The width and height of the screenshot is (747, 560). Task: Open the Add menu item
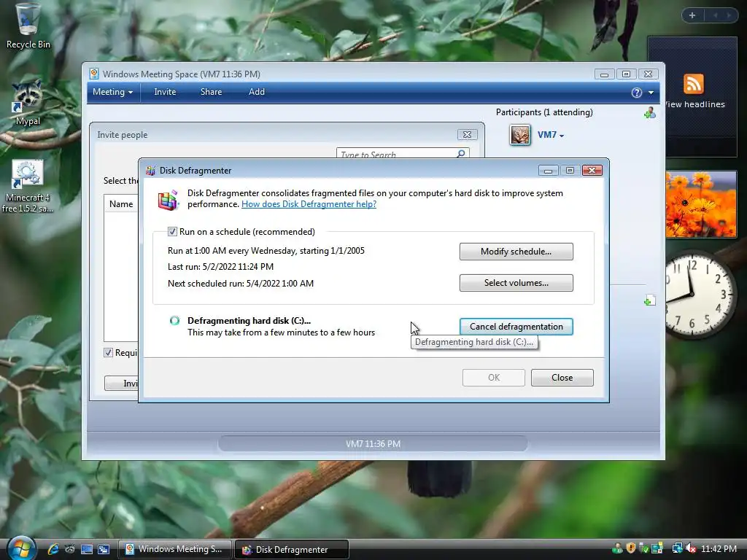[x=256, y=92]
